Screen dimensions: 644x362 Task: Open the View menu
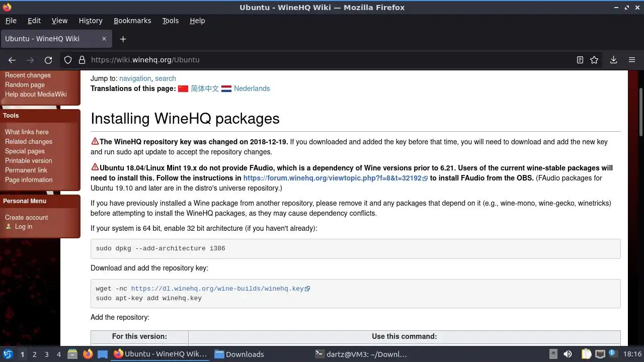pos(59,21)
